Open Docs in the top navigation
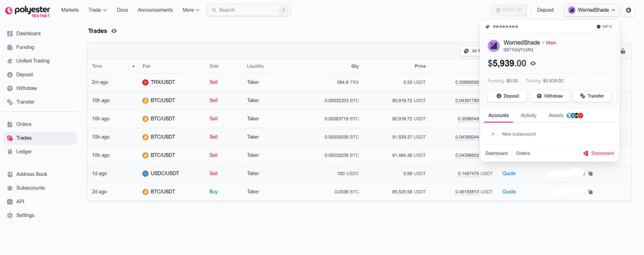Screen dimensions: 644x255 pos(122,10)
